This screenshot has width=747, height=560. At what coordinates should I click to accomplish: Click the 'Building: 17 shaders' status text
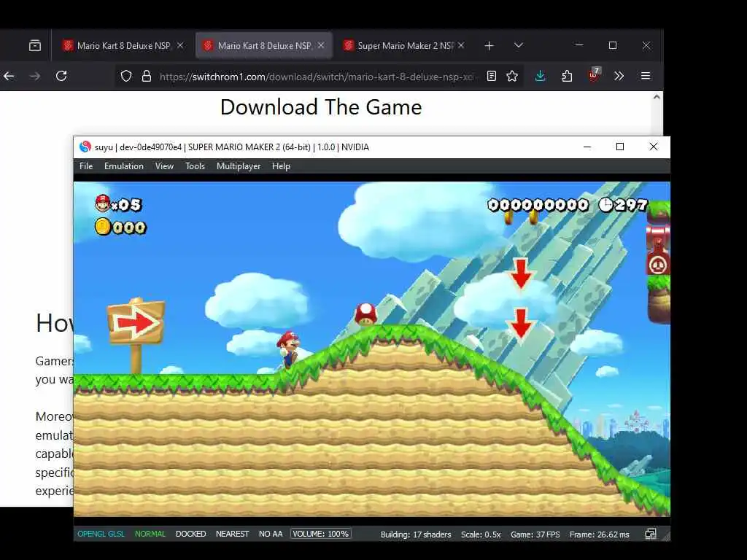click(x=415, y=534)
